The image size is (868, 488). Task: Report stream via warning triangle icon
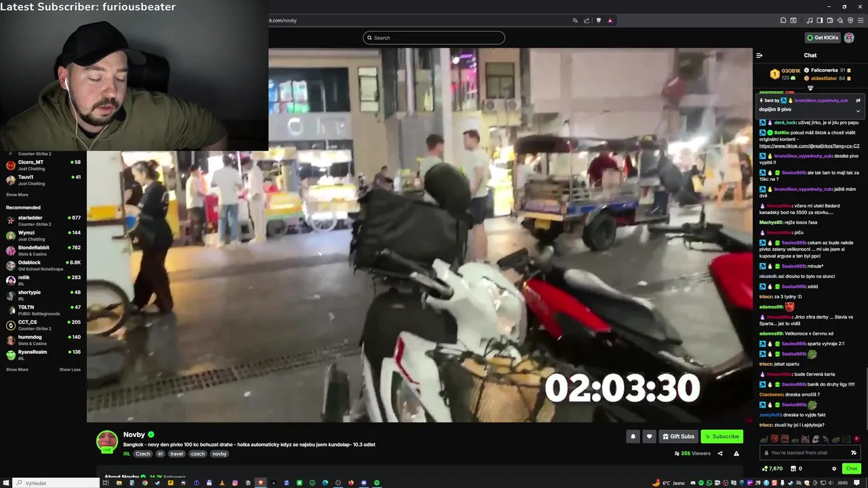coord(736,453)
